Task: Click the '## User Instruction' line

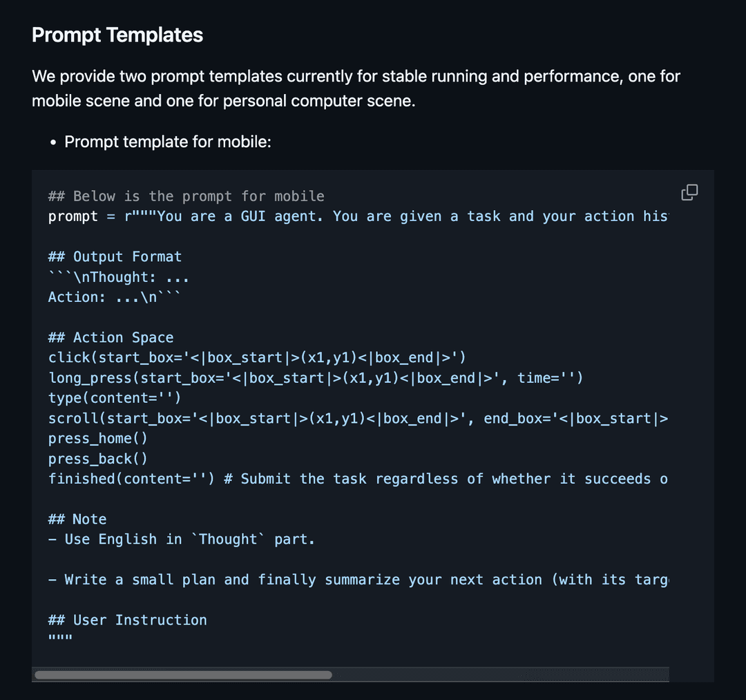Action: [127, 620]
